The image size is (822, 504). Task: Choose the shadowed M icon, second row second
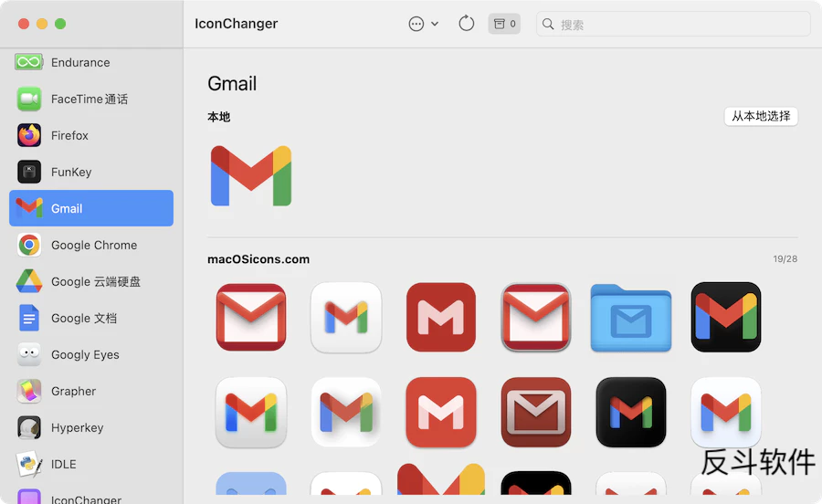346,413
